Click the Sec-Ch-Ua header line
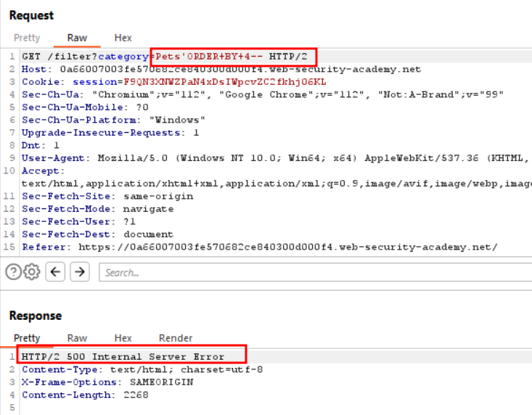Viewport: 532px width, 415px height. tap(263, 94)
